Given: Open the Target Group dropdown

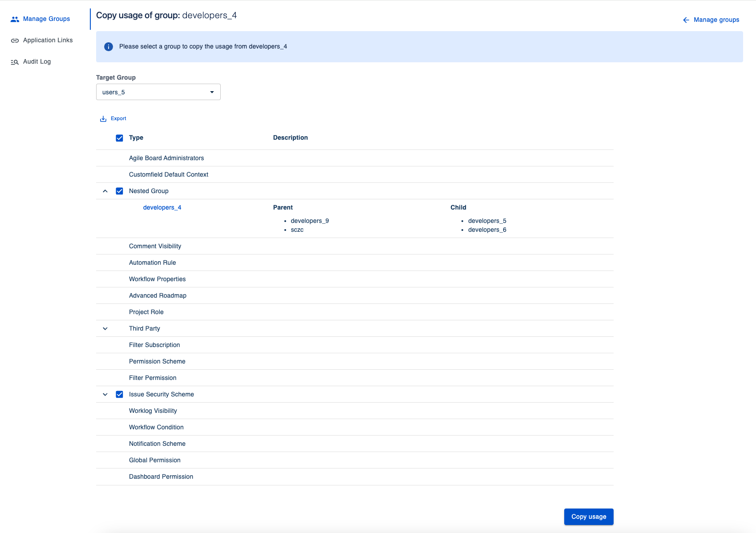Looking at the screenshot, I should (x=158, y=92).
